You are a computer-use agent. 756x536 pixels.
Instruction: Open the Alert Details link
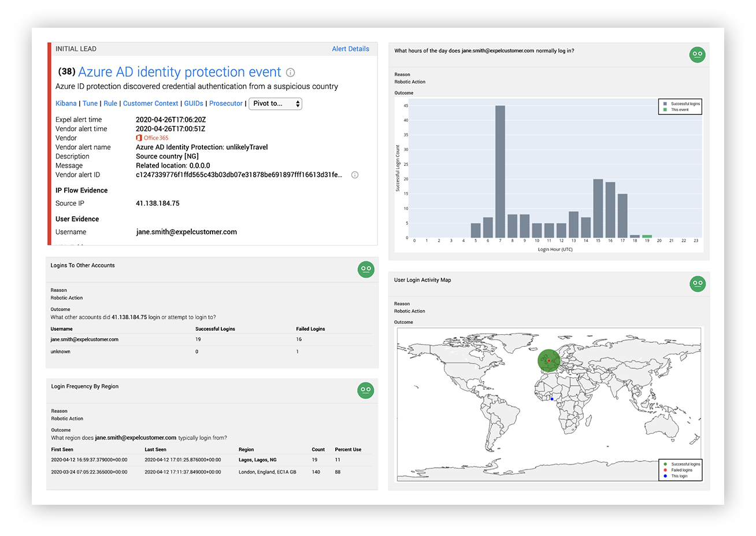(350, 49)
